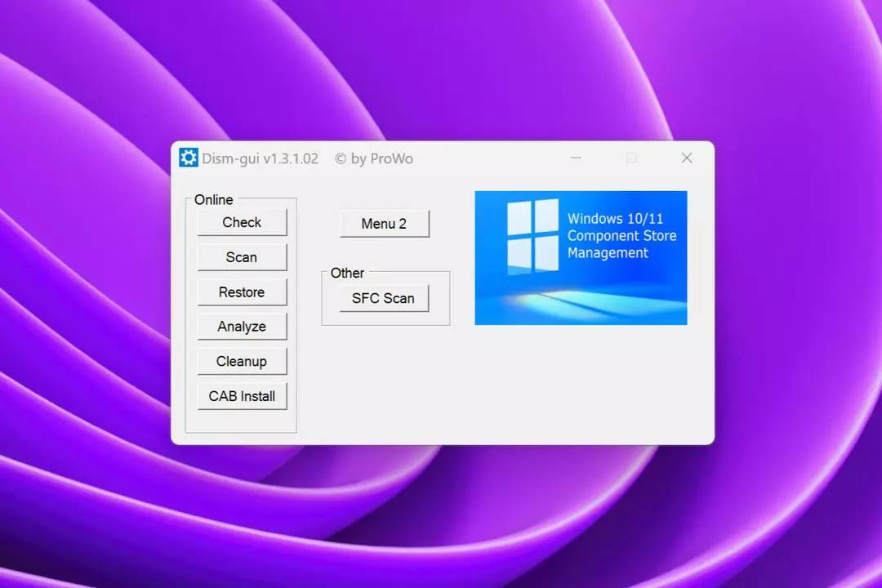
Task: Click the Restore button
Action: point(242,292)
